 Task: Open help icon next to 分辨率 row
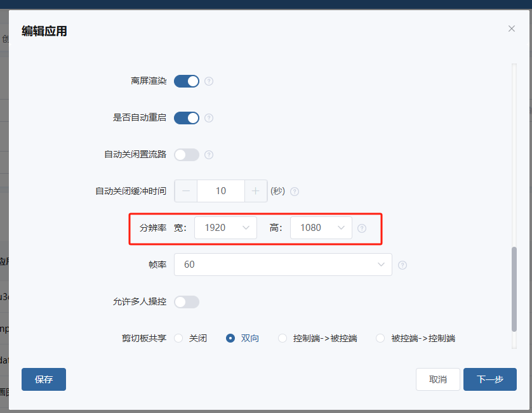[361, 228]
